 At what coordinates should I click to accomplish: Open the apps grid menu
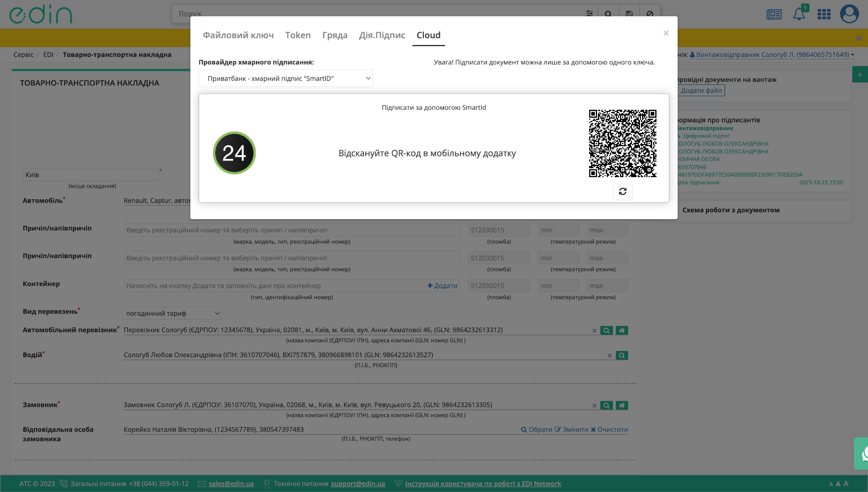[x=824, y=14]
